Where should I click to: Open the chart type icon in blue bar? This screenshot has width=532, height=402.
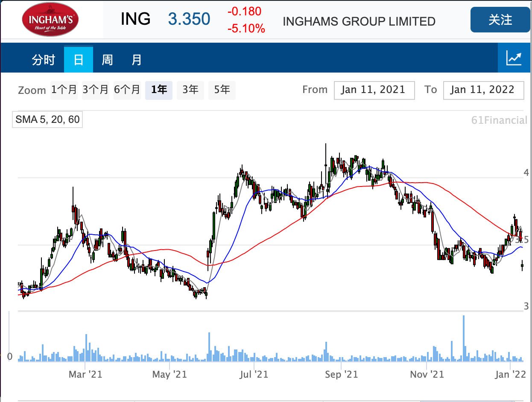(514, 58)
